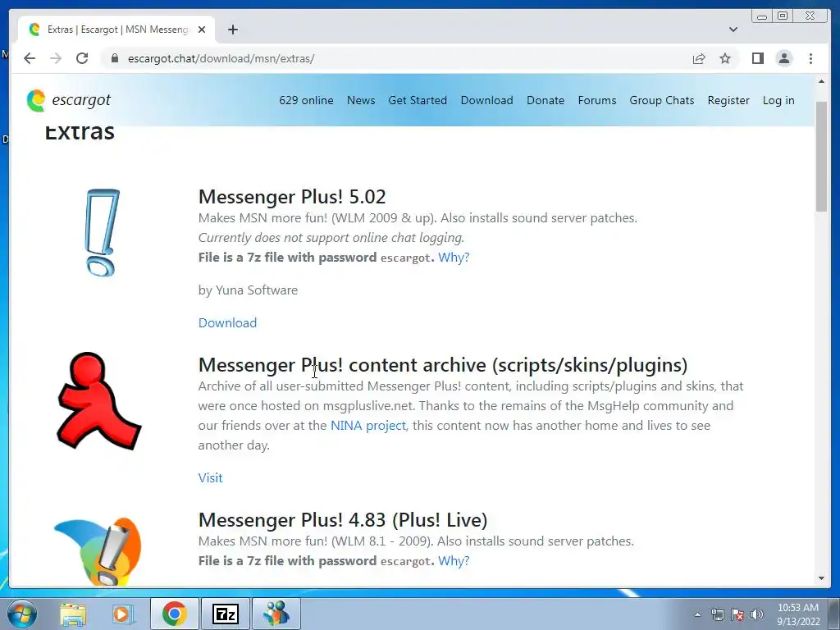Open MSN Messenger from the taskbar
The height and width of the screenshot is (630, 840).
[x=276, y=614]
